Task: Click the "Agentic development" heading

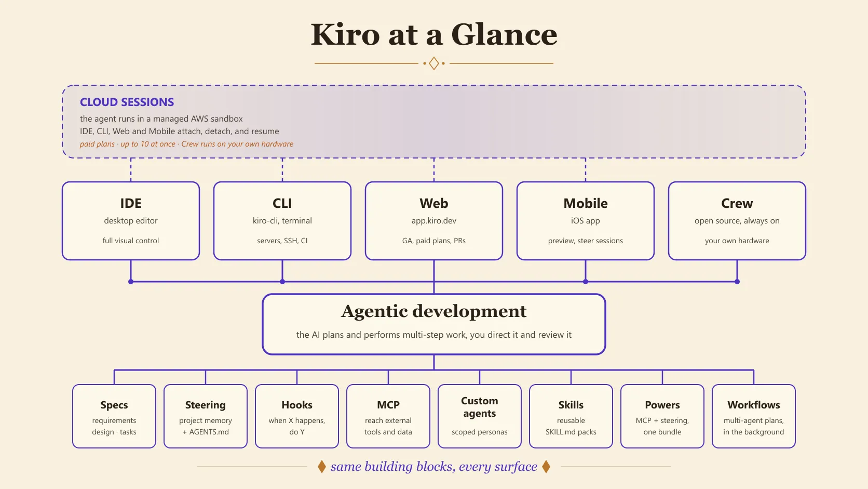Action: click(x=434, y=311)
